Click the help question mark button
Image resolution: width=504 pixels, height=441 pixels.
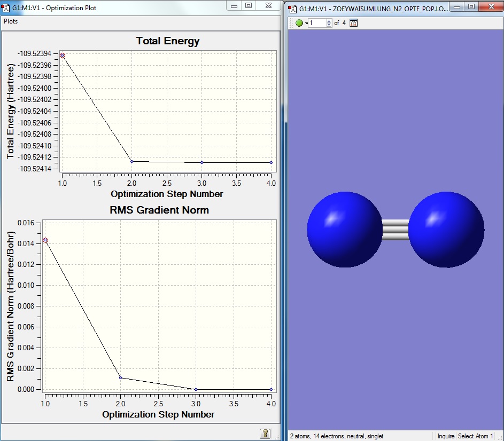(265, 433)
